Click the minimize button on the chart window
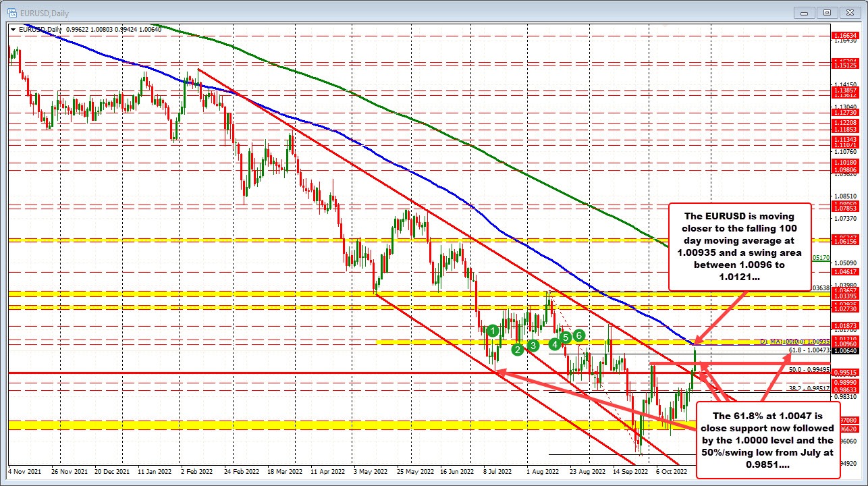868x486 pixels. [803, 12]
